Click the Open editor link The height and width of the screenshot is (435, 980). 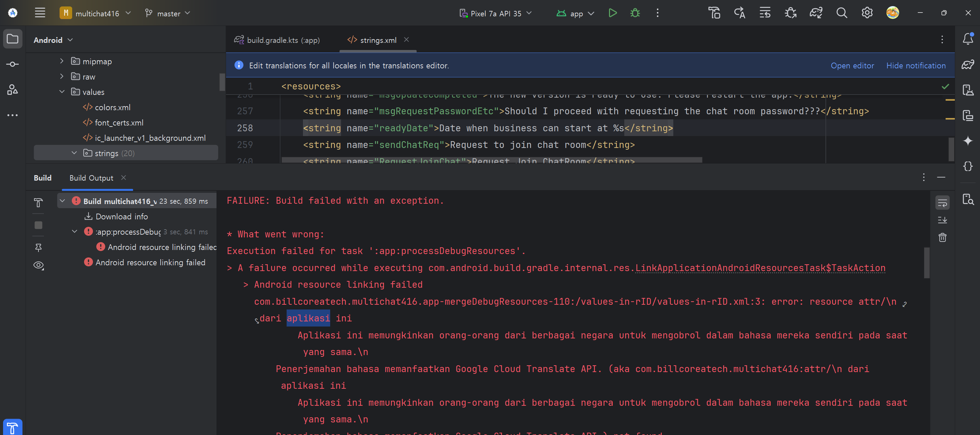[x=852, y=65]
